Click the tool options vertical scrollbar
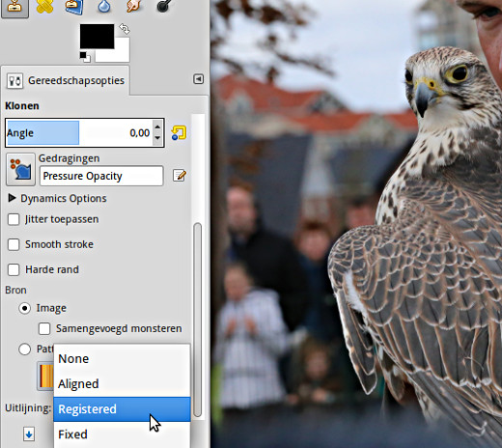 pos(198,321)
